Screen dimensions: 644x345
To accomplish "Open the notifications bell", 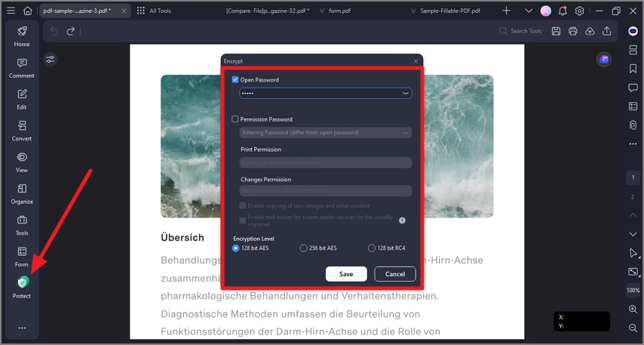I will tap(563, 11).
